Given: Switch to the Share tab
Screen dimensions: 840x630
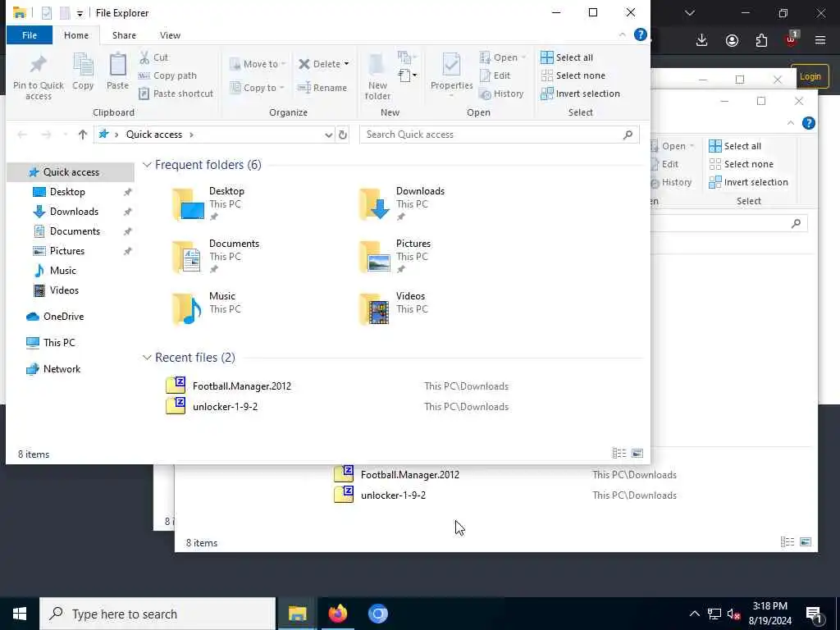Looking at the screenshot, I should click(x=124, y=34).
